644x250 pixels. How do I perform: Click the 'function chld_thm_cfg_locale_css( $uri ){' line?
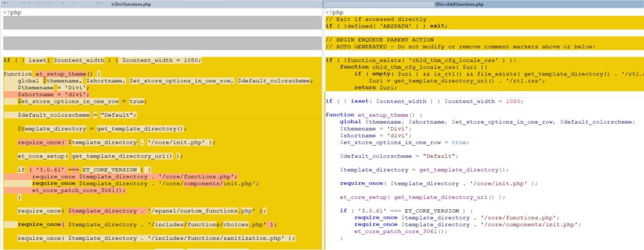click(x=413, y=67)
